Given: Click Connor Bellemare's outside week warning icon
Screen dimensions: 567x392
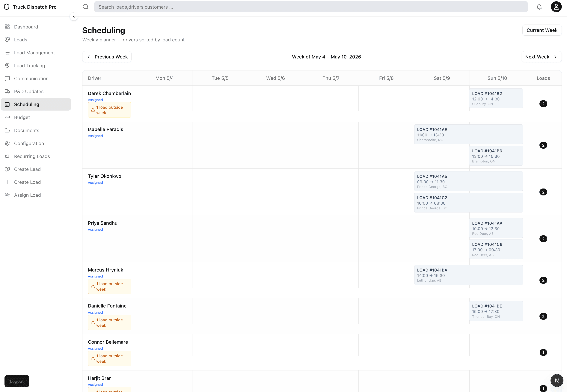Looking at the screenshot, I should [93, 359].
